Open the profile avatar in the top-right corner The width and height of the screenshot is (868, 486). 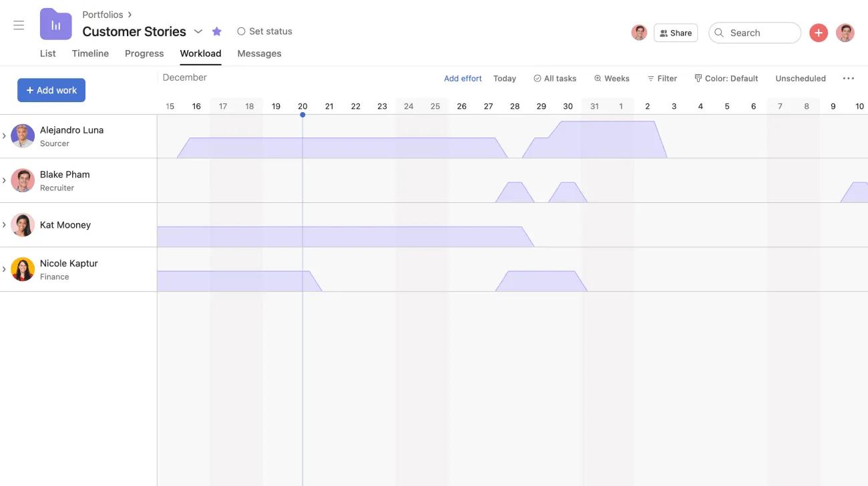click(x=845, y=33)
